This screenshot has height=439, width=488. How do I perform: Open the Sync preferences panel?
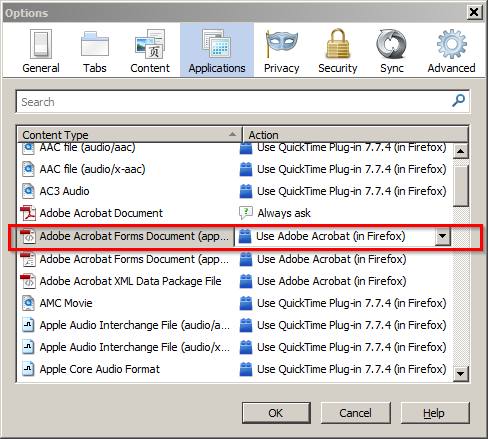tap(392, 51)
